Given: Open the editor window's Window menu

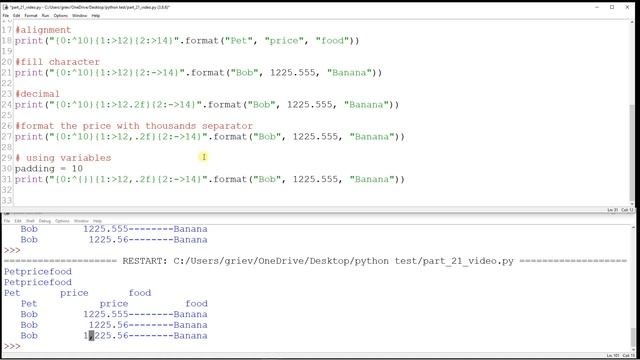Looking at the screenshot, I should click(x=80, y=16).
